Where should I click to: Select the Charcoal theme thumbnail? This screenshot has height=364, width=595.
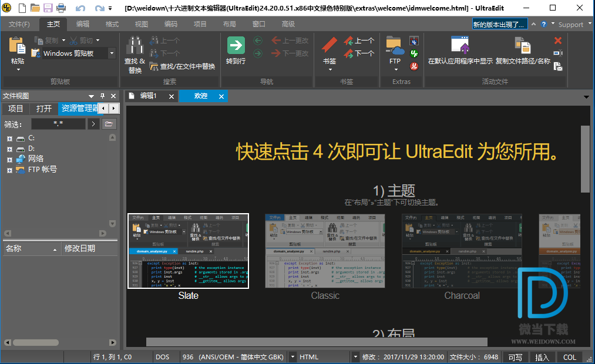[462, 251]
